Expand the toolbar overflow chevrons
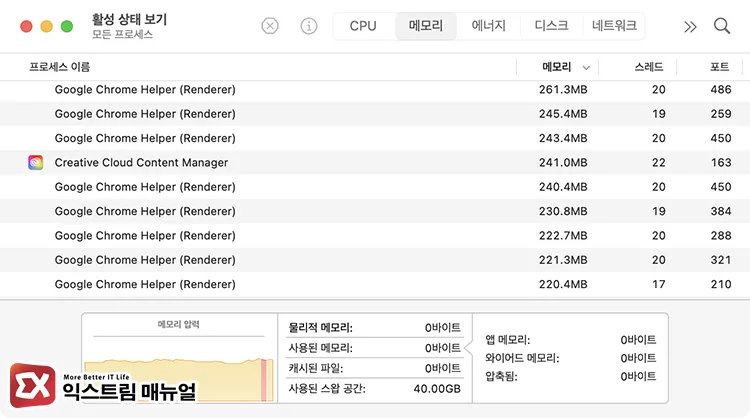This screenshot has height=418, width=750. [690, 26]
